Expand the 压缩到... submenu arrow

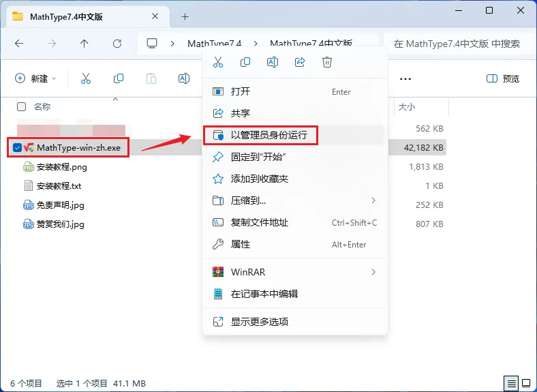pos(373,200)
